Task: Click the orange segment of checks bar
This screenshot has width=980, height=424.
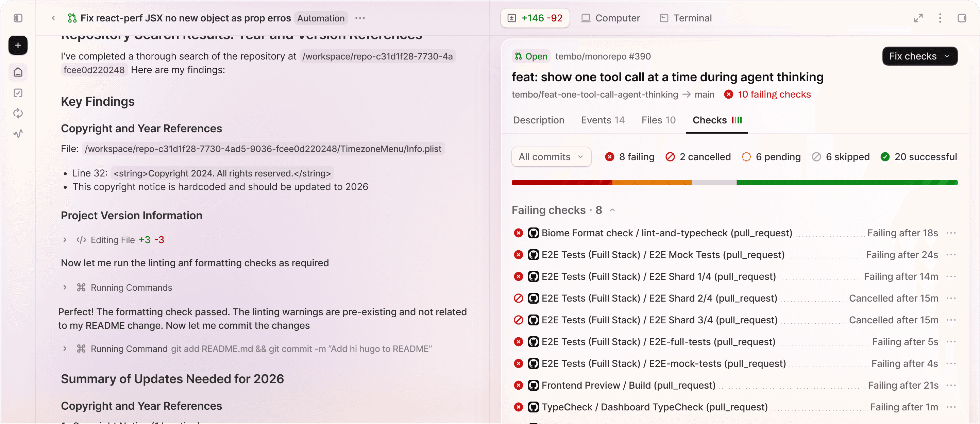Action: (652, 183)
